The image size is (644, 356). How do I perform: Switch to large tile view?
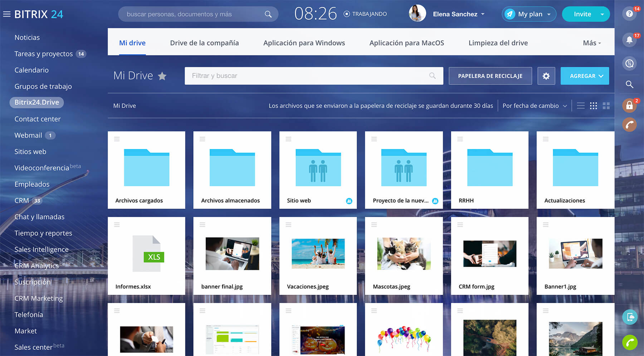pyautogui.click(x=606, y=106)
